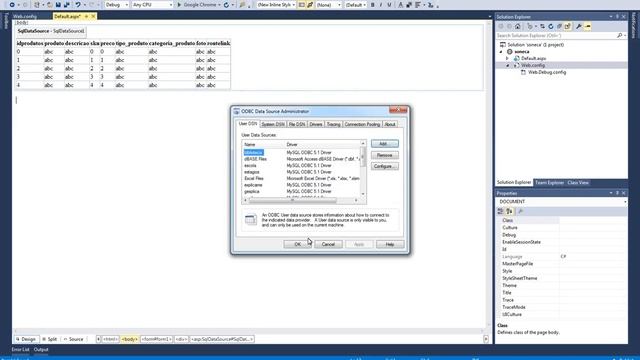
Task: Pin the Solution Explorer panel with the auto-hide icon
Action: point(617,17)
